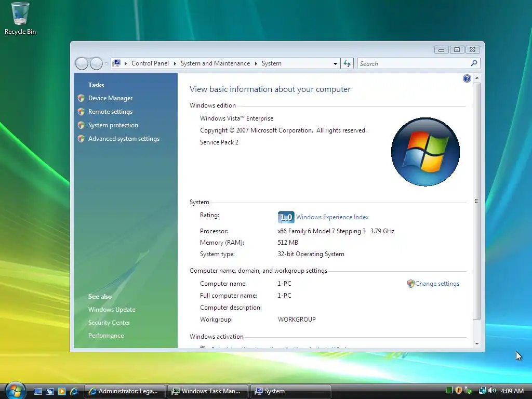This screenshot has height=399, width=532.
Task: Click the 512 MB memory value
Action: point(288,243)
